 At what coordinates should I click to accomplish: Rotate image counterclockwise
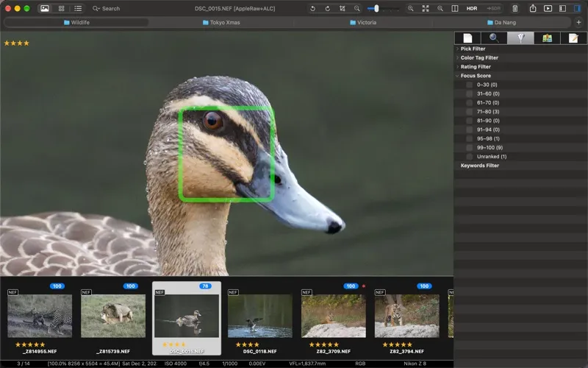[x=312, y=8]
